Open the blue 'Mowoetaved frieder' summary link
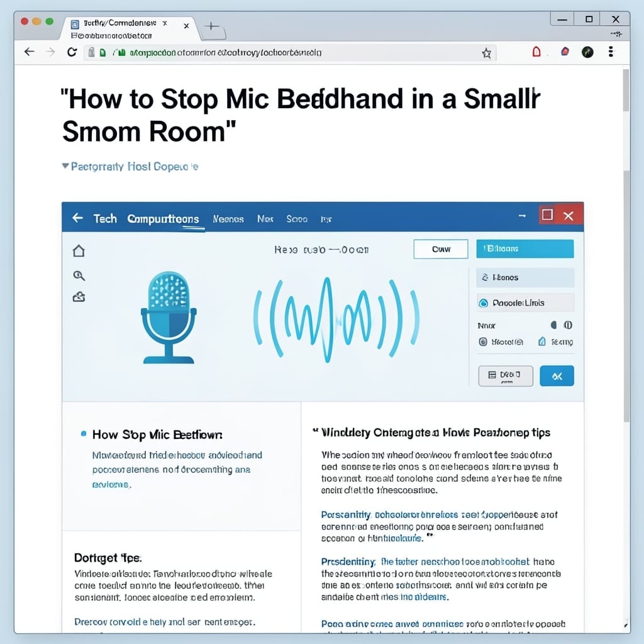The height and width of the screenshot is (644, 644). click(177, 469)
